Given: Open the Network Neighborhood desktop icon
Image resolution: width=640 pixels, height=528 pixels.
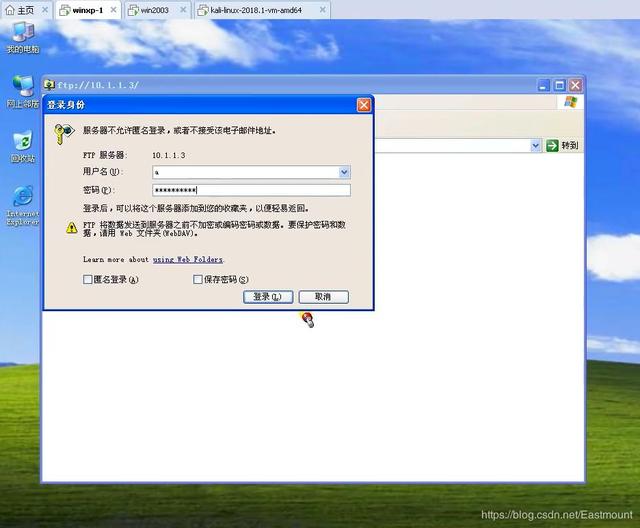Looking at the screenshot, I should pos(22,92).
